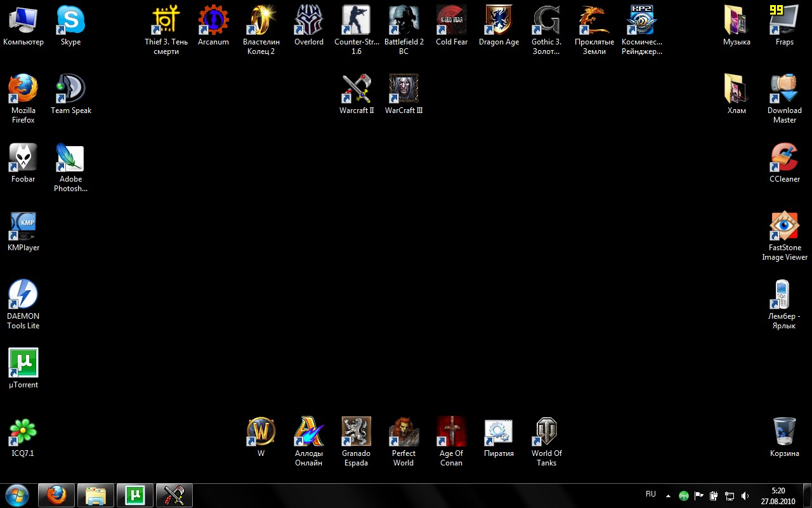The image size is (812, 508).
Task: Select the ICQ7.1 desktop icon
Action: point(23,437)
